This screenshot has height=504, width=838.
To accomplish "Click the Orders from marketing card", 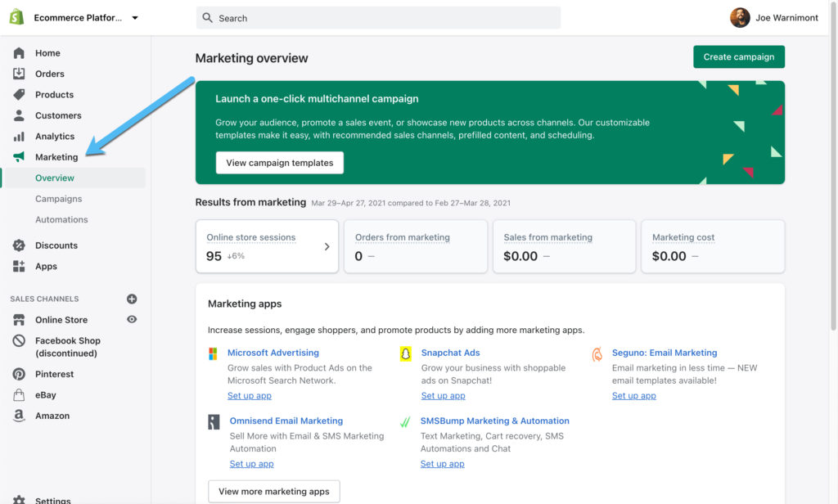I will [416, 246].
